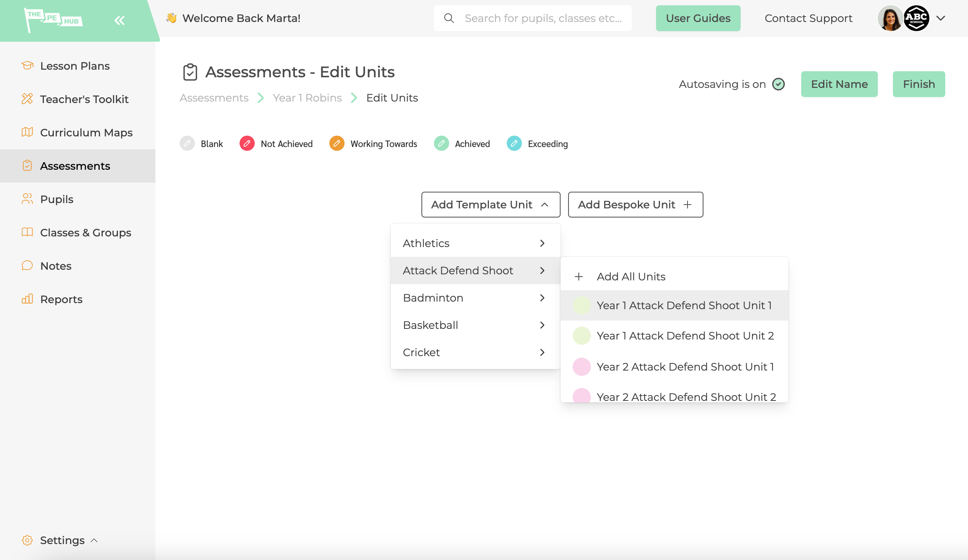Click the Teacher's Toolkit scissors icon
This screenshot has width=968, height=560.
point(27,99)
